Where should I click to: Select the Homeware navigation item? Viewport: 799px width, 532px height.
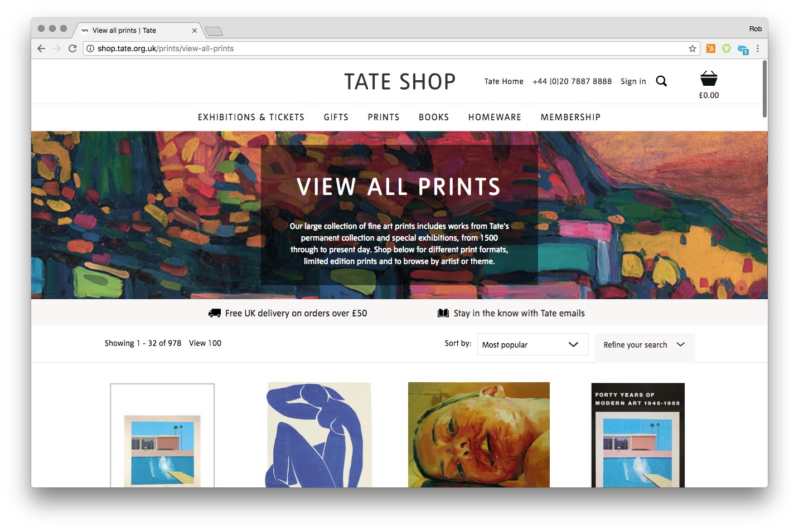(495, 117)
